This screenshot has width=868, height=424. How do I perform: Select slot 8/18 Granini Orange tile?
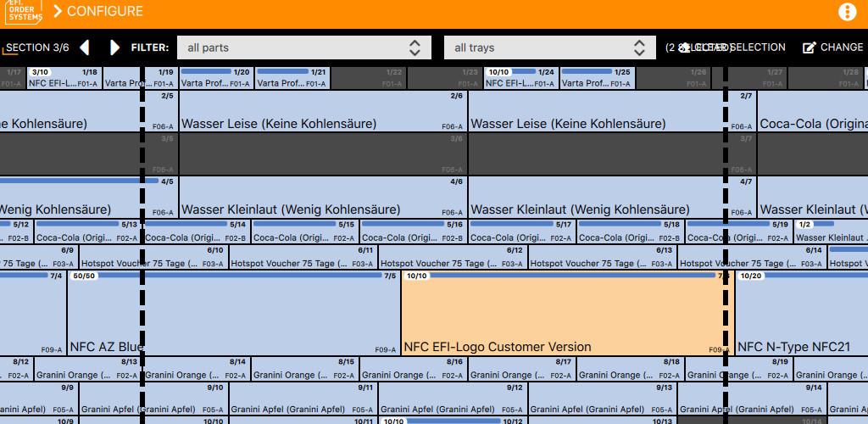coord(630,369)
